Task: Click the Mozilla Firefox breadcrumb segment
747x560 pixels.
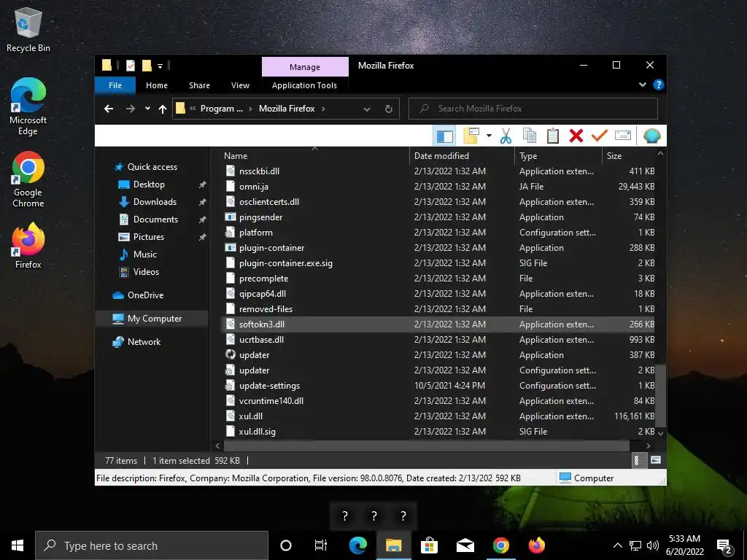Action: click(x=287, y=109)
